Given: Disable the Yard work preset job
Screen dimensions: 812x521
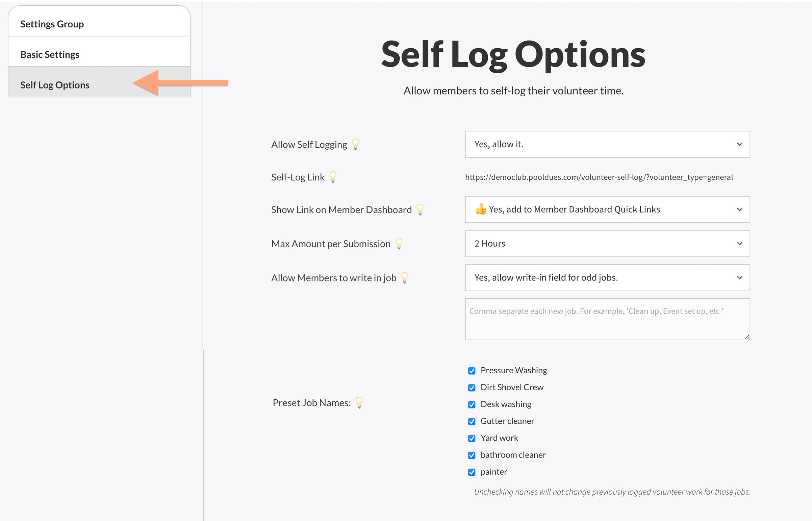Looking at the screenshot, I should pos(472,439).
